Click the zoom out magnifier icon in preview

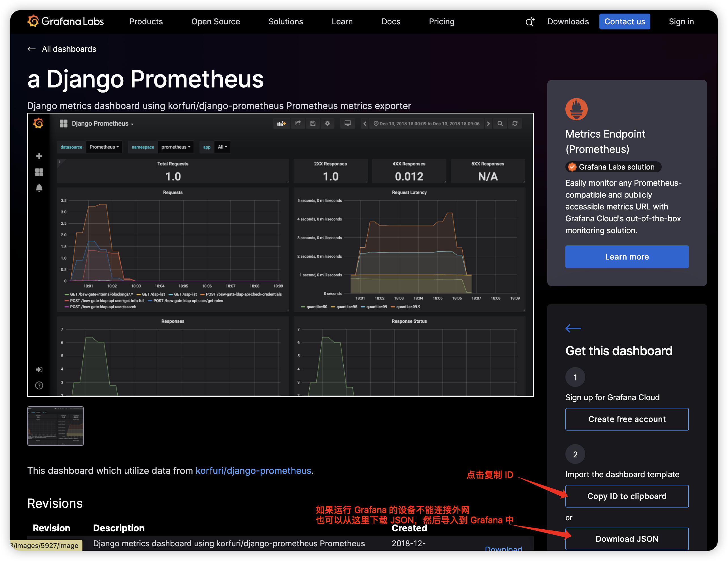pyautogui.click(x=500, y=124)
